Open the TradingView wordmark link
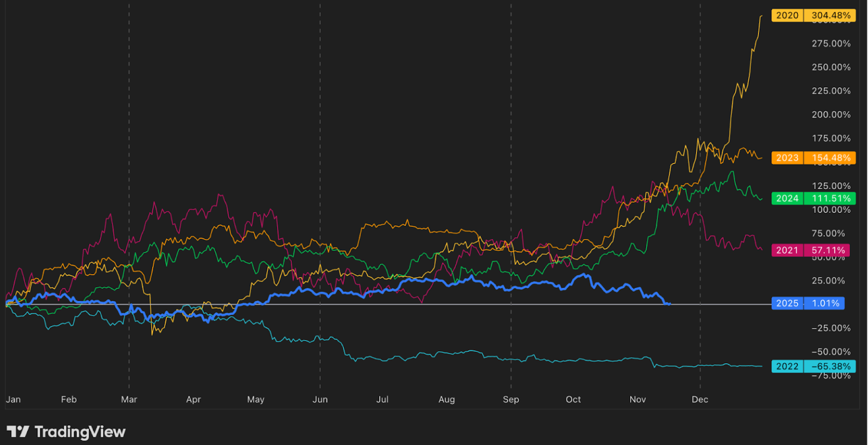 pos(80,432)
